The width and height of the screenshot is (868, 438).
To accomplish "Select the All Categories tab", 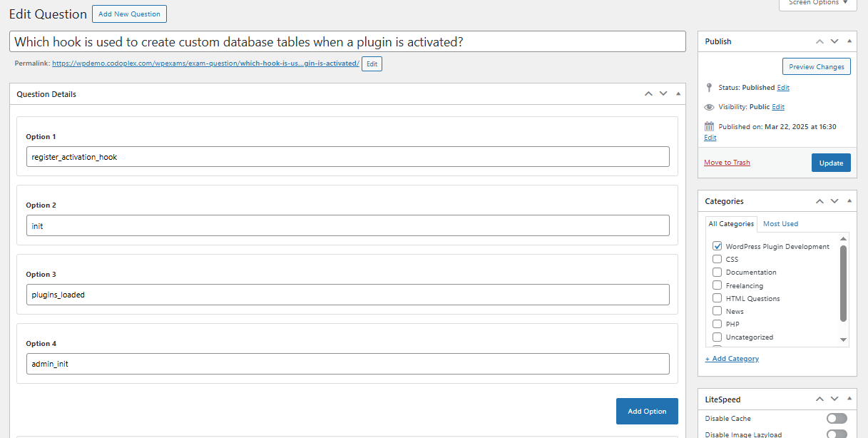I will click(x=731, y=224).
